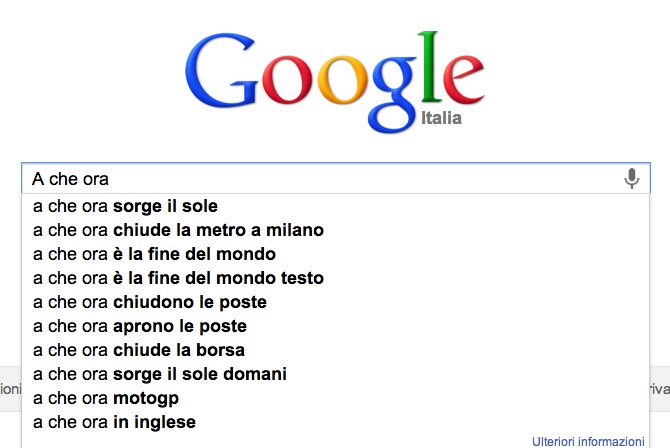
Task: Click inside the search box with "A che ora"
Action: [x=320, y=179]
